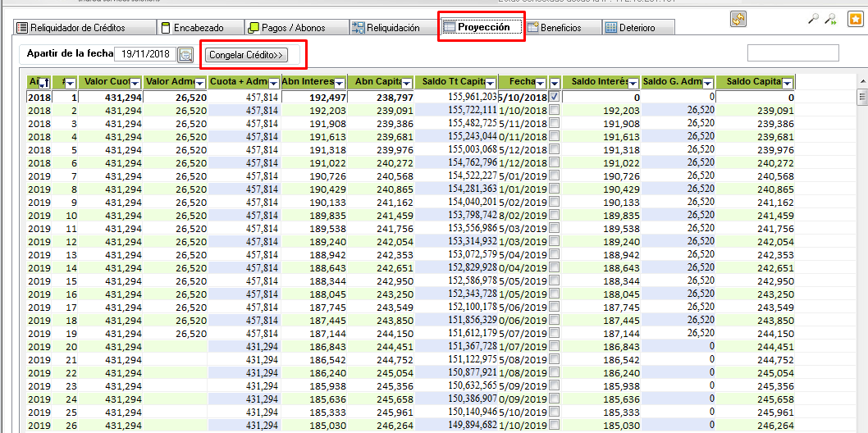
Task: Open the Valor Cuota column filter dropdown
Action: coord(136,83)
